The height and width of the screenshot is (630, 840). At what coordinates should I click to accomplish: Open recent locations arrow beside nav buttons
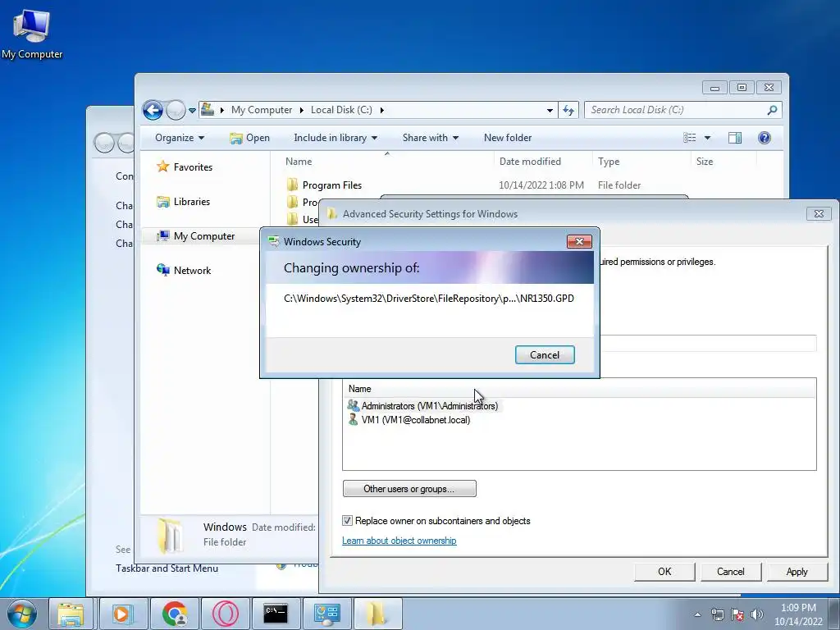[x=192, y=111]
